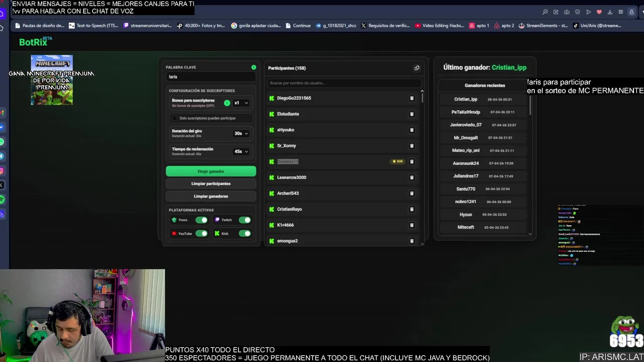Select recent winner Hyzun row
This screenshot has height=362, width=644.
pyautogui.click(x=484, y=215)
